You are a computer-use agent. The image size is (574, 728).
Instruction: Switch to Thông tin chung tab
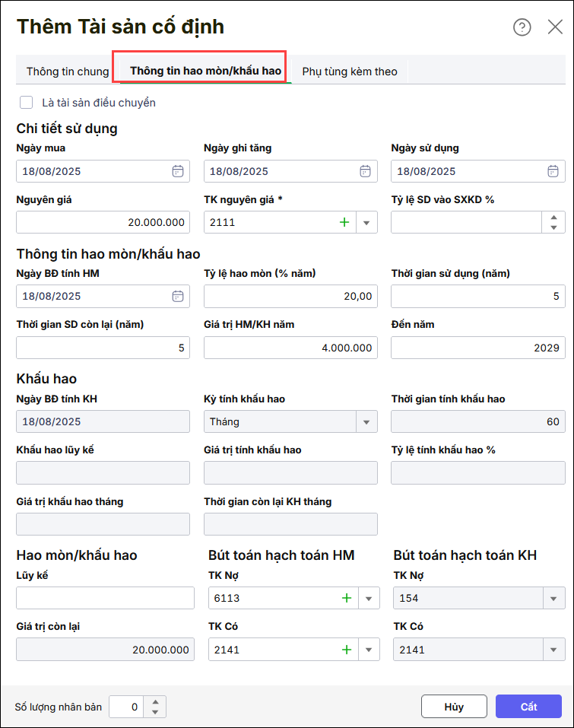coord(68,72)
